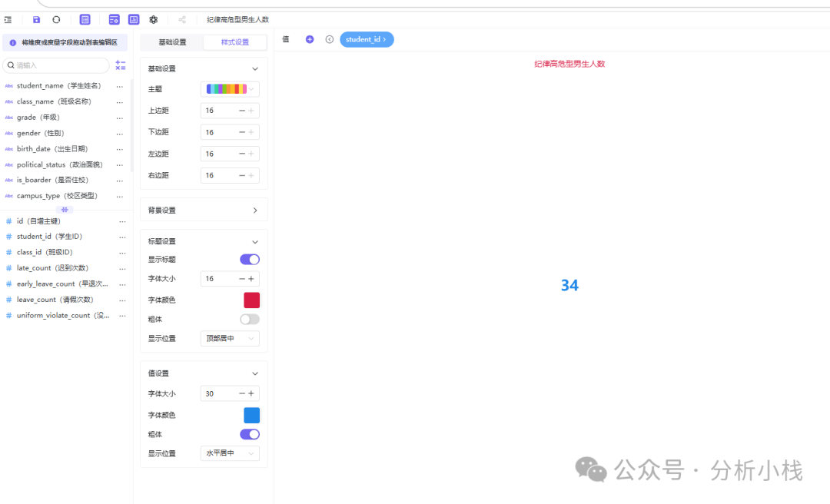Image resolution: width=830 pixels, height=504 pixels.
Task: Open value 显示位置 dropdown showing 水平居中
Action: tap(230, 453)
